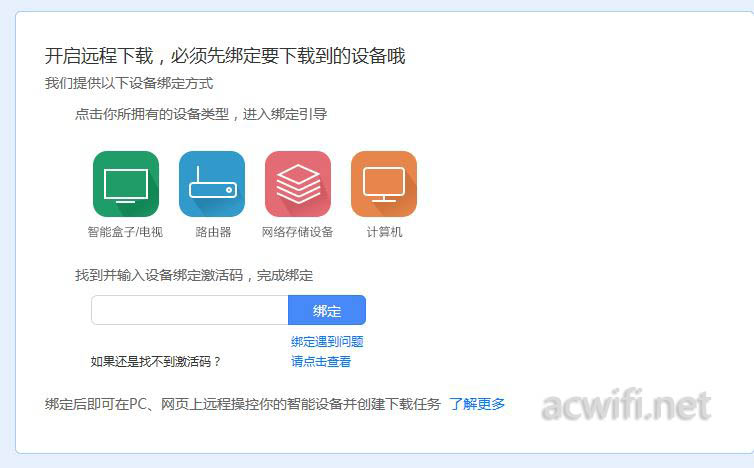Click the 智能盒子/电视 label
This screenshot has width=754, height=468.
click(125, 232)
